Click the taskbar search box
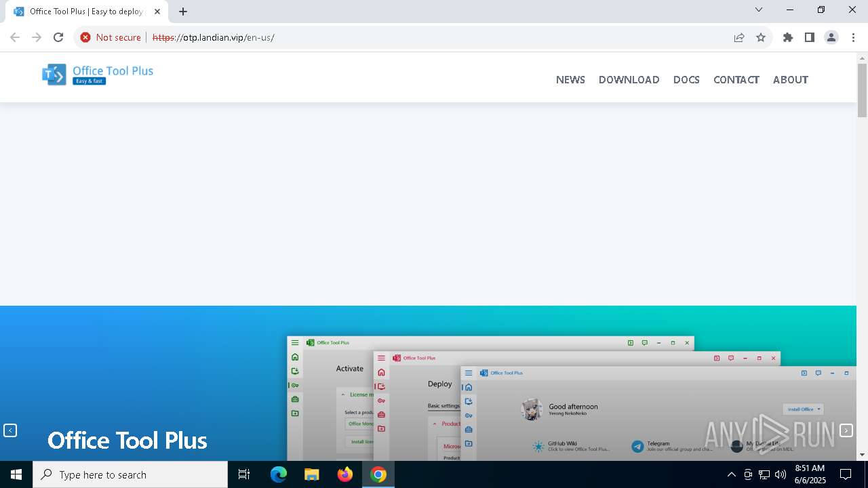The width and height of the screenshot is (868, 488). pos(130,474)
